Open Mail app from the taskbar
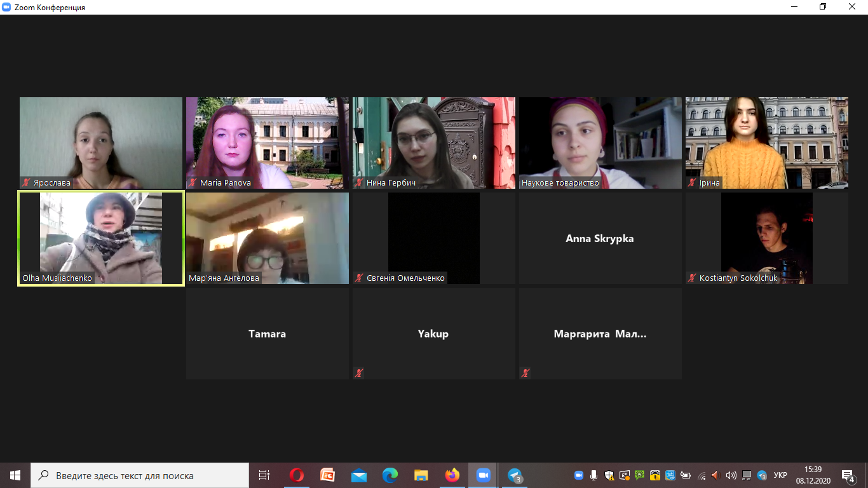The width and height of the screenshot is (868, 488). 359,475
